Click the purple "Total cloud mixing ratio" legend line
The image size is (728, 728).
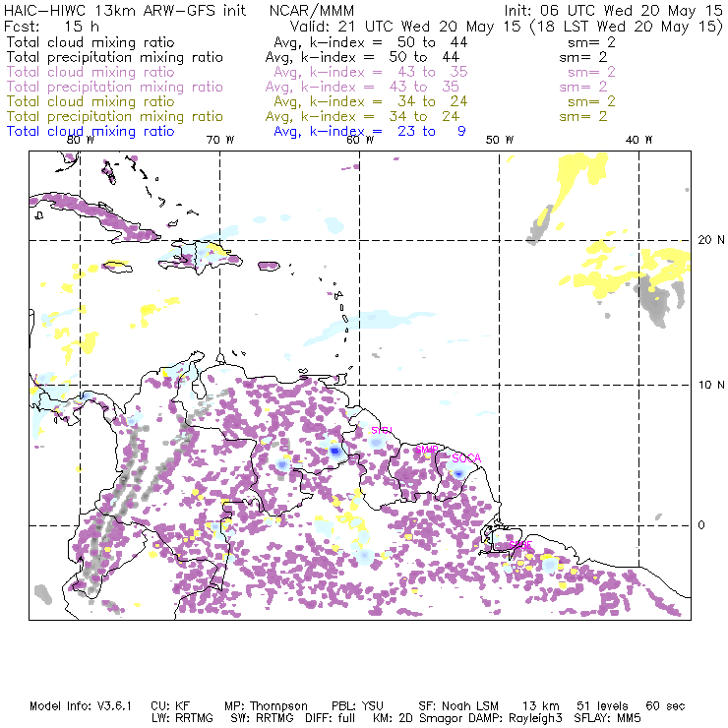point(91,72)
